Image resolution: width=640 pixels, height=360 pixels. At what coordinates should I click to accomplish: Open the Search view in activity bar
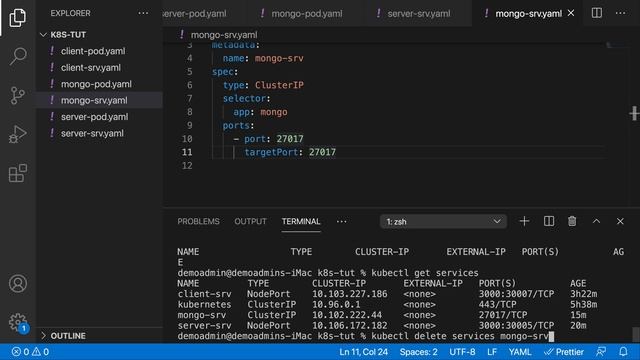click(18, 56)
